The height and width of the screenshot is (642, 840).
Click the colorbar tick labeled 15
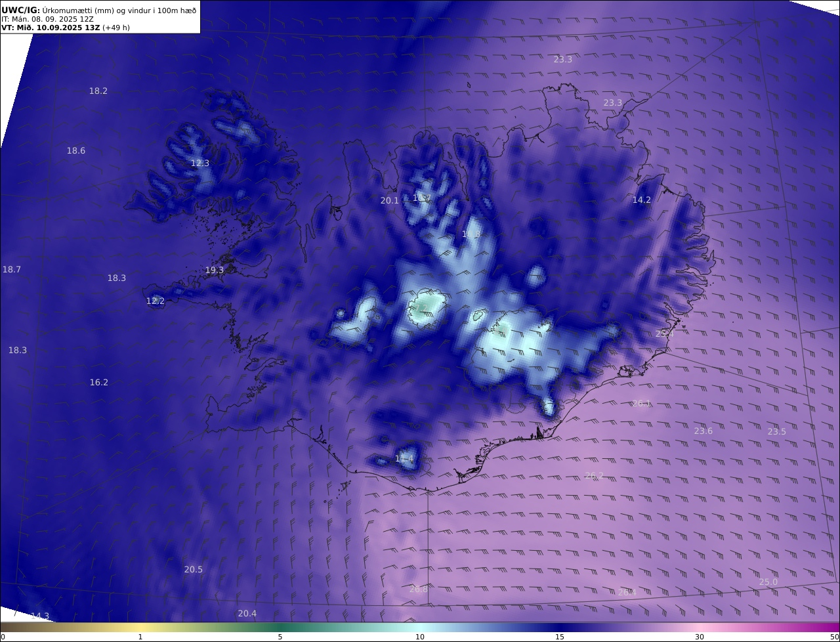click(x=560, y=637)
